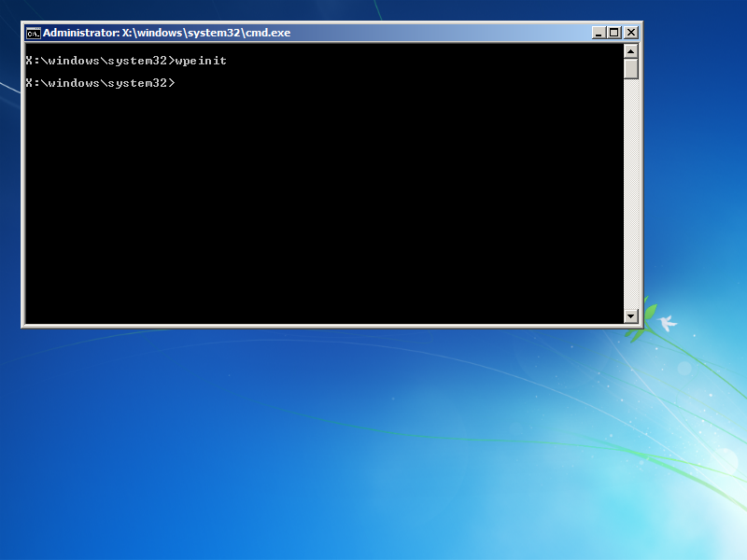
Task: Click the wpeinit command text
Action: tap(201, 61)
